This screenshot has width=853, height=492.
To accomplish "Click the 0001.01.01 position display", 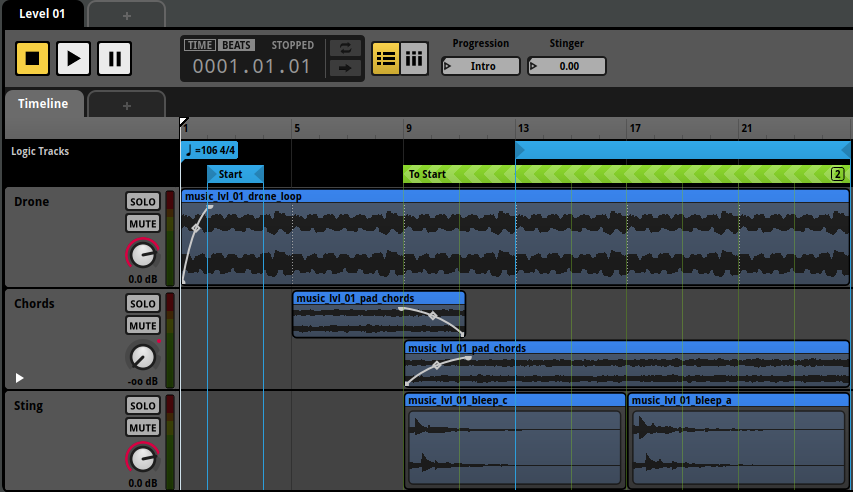I will click(x=251, y=66).
